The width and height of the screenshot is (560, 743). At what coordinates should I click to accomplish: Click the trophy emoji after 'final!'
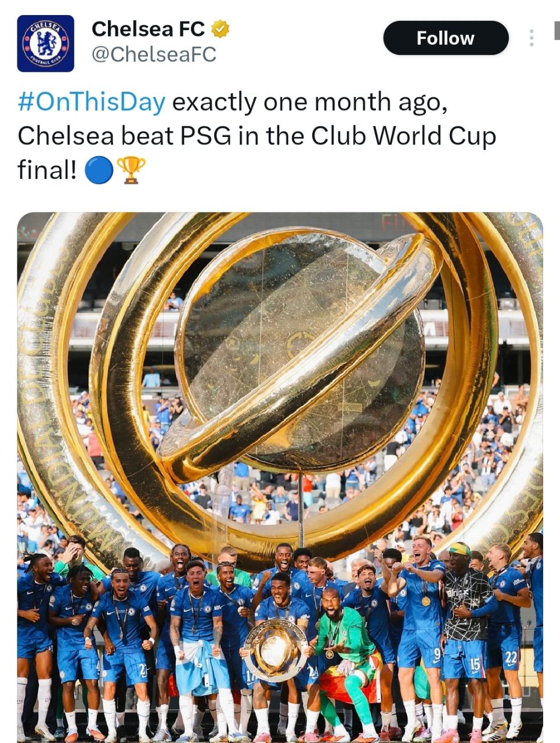(131, 171)
